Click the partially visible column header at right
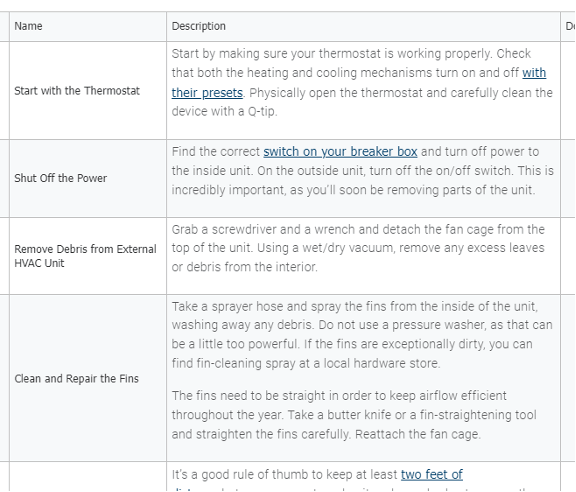The width and height of the screenshot is (576, 492). (568, 26)
